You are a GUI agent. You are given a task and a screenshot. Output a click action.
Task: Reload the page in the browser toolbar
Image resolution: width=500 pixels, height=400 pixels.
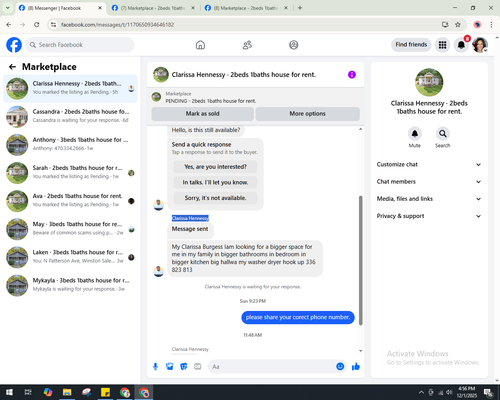(x=37, y=25)
